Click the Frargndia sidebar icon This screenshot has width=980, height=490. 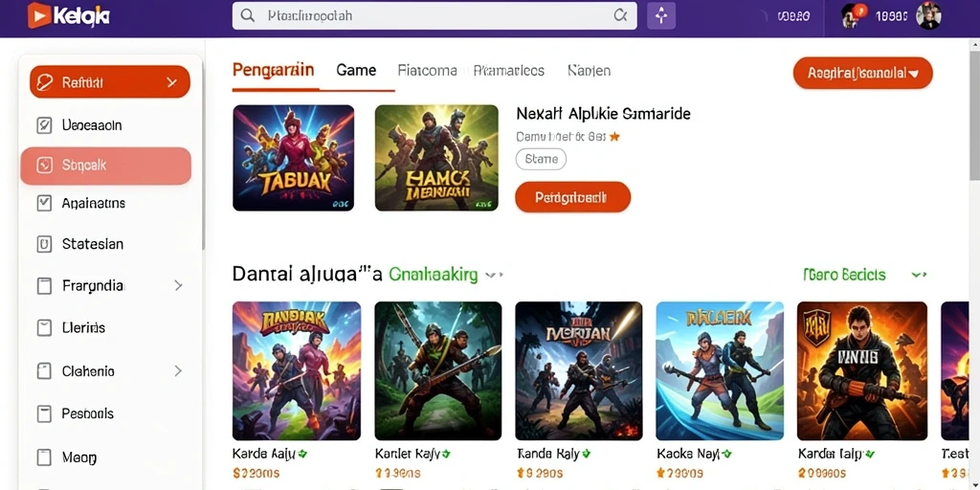click(44, 285)
